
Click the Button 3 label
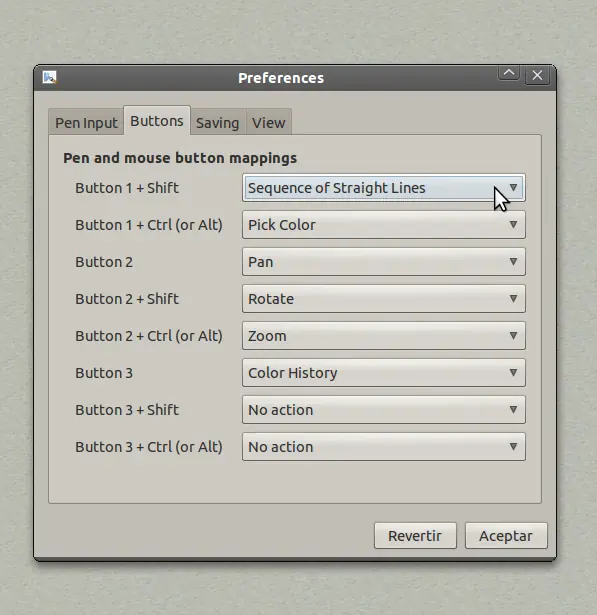(x=104, y=373)
